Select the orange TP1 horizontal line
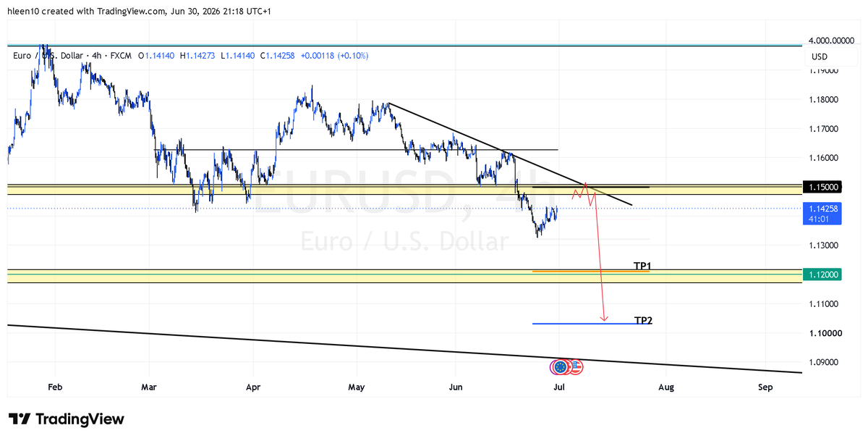Screen dimensions: 868x441 tap(591, 272)
